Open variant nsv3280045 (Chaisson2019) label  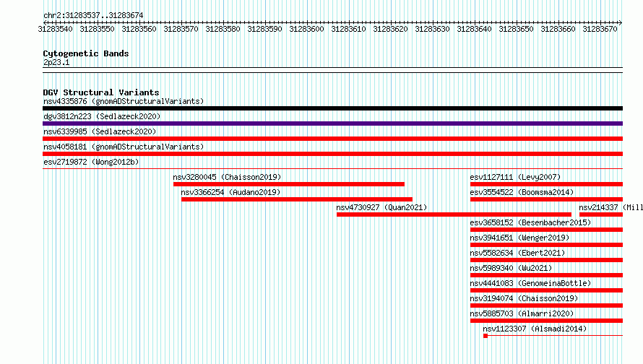pos(227,177)
